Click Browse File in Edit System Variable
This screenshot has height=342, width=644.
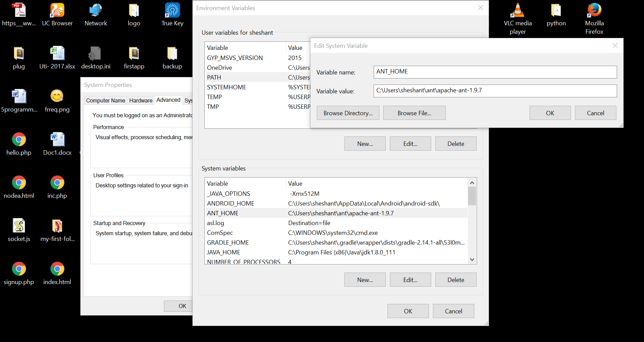tap(414, 113)
